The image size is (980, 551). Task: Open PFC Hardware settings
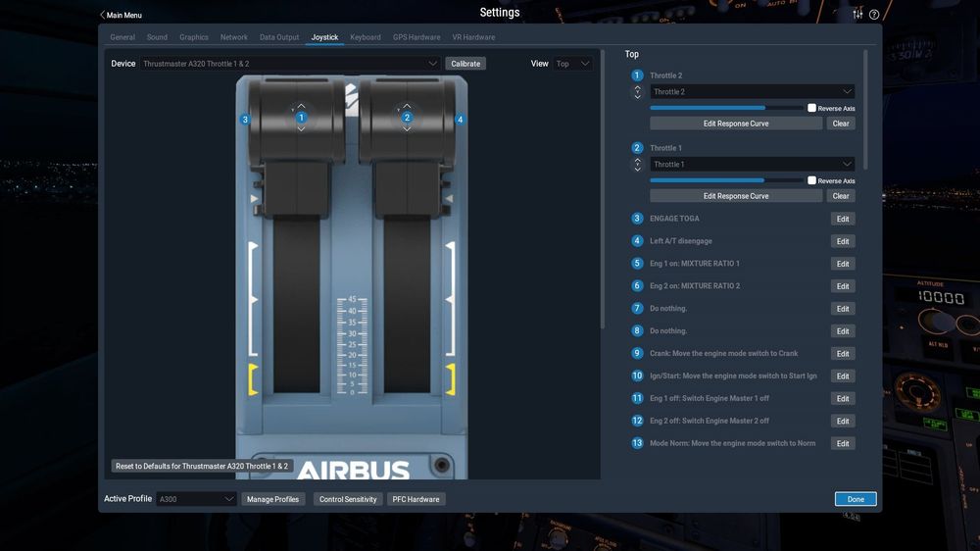tap(416, 499)
